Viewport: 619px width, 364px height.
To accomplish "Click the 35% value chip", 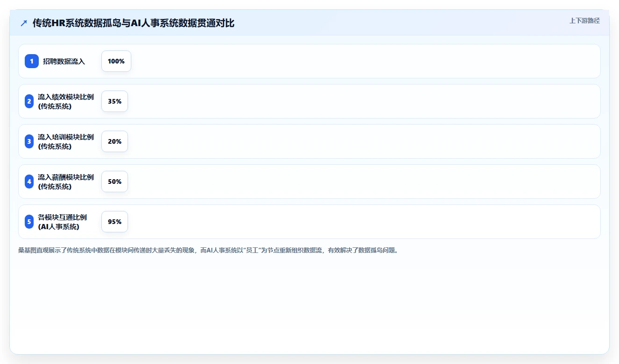I will coord(114,101).
